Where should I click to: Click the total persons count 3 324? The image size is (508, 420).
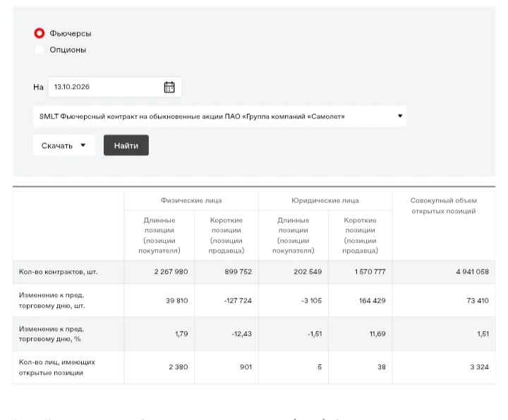[480, 367]
